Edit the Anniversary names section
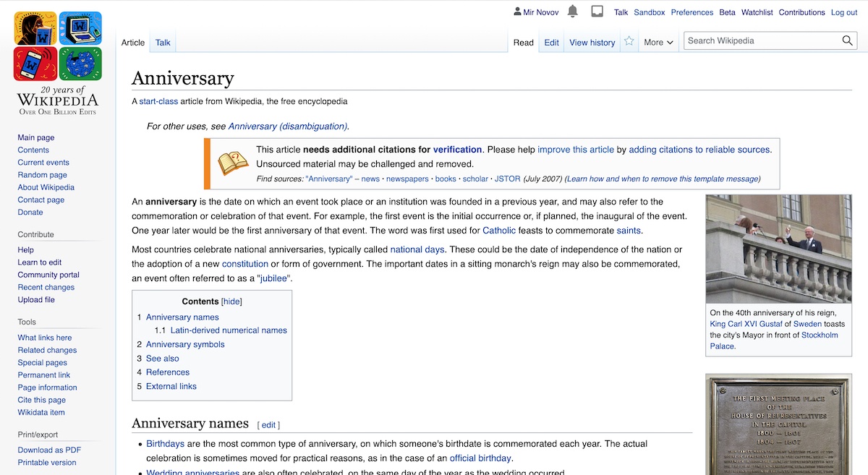 click(x=268, y=424)
